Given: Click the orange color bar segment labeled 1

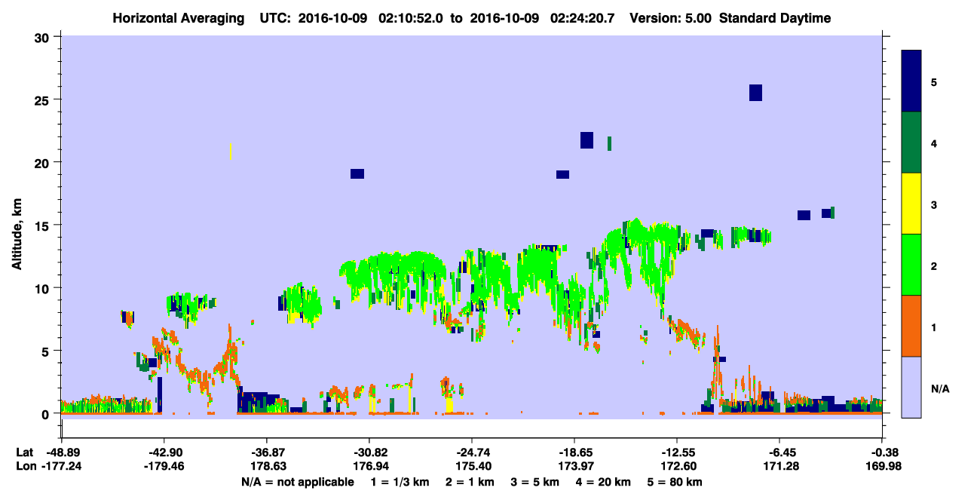Looking at the screenshot, I should 911,326.
